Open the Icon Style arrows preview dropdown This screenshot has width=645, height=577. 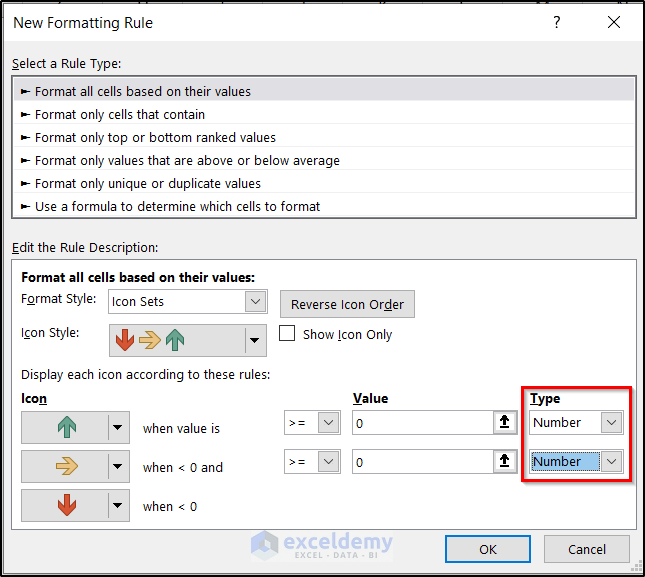[x=255, y=340]
